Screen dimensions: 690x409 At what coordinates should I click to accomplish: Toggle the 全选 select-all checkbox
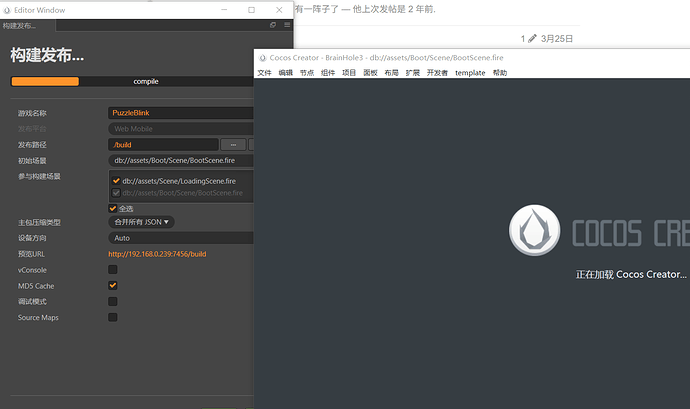click(x=113, y=208)
